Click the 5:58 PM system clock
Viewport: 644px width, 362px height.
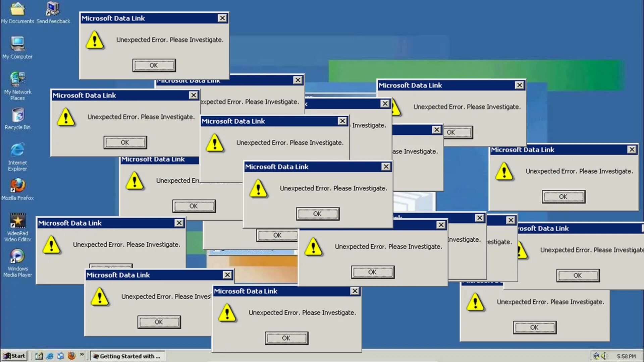[x=626, y=356]
